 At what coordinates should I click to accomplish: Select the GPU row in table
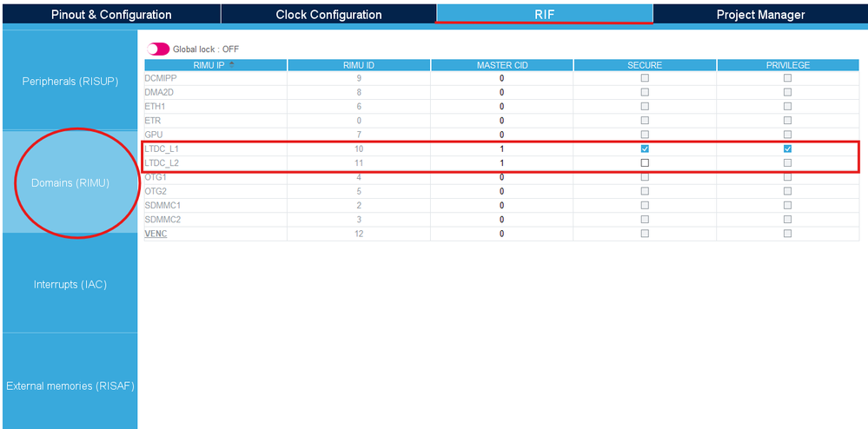coord(501,135)
